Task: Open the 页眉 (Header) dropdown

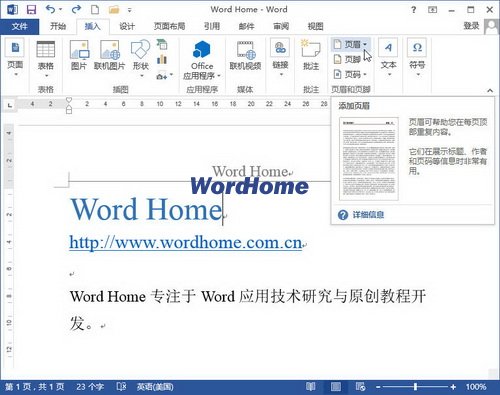Action: (x=351, y=44)
